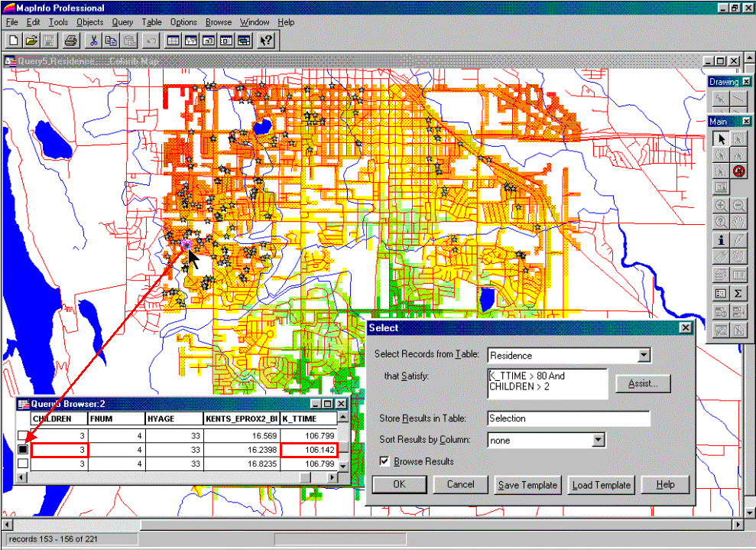This screenshot has height=550, width=756.
Task: Activate the Info tool in Main palette
Action: pyautogui.click(x=720, y=240)
